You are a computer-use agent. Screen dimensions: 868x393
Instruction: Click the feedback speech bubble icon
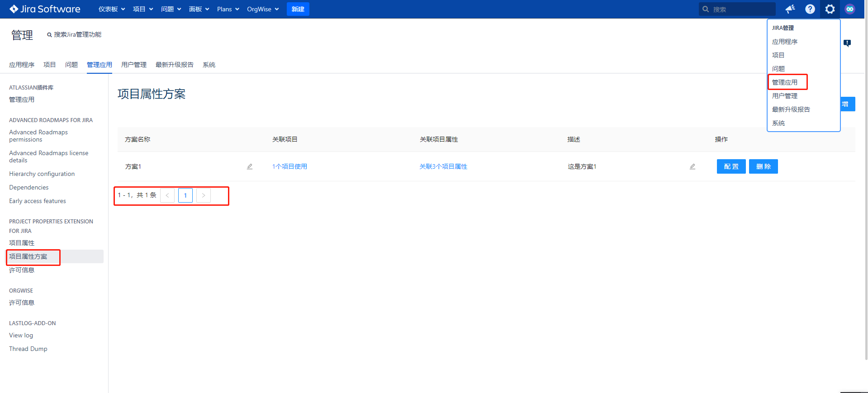(x=847, y=43)
